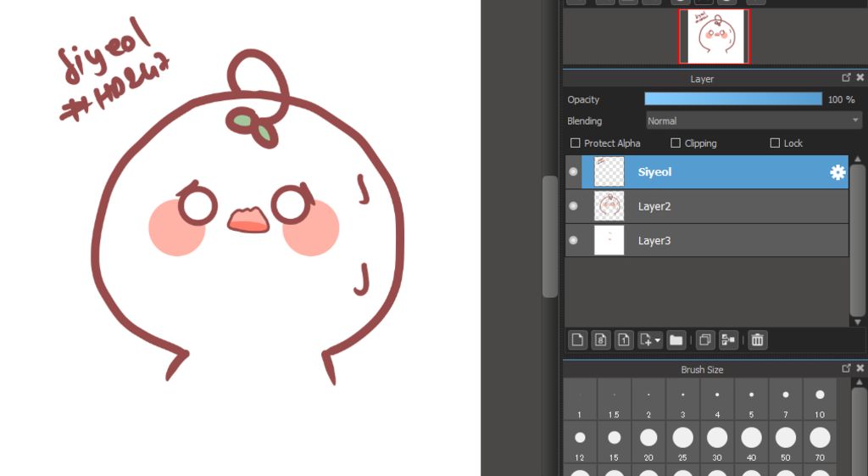Enable Protect Alpha checkbox
The width and height of the screenshot is (868, 476).
click(576, 143)
